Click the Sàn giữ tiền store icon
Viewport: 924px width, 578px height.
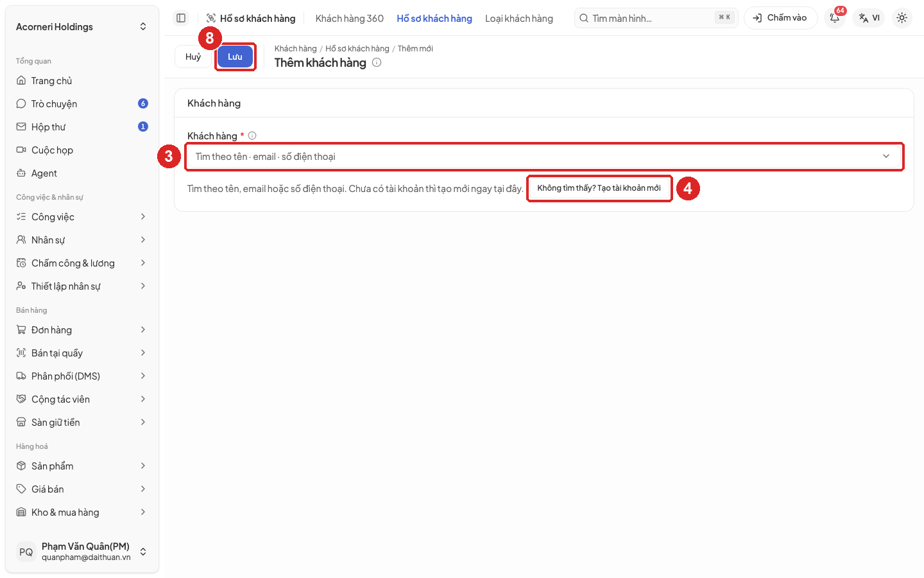21,423
